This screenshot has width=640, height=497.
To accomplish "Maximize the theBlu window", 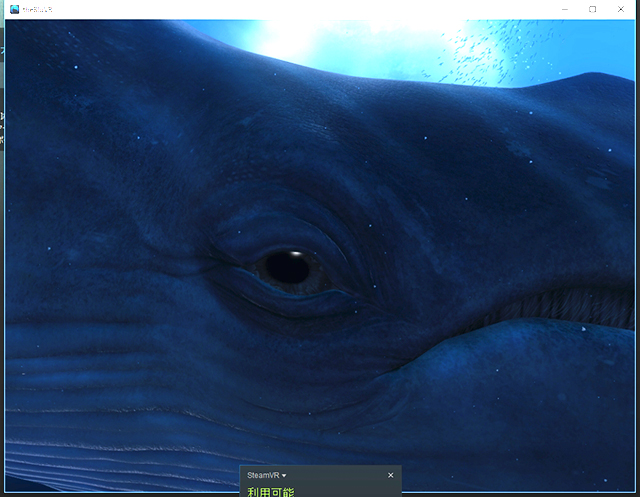I will tap(592, 9).
